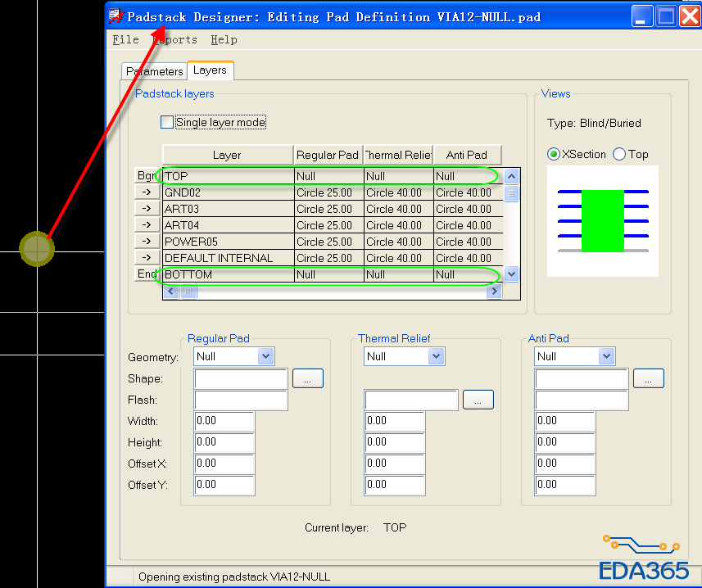Click the Regular Pad column header

click(x=328, y=155)
